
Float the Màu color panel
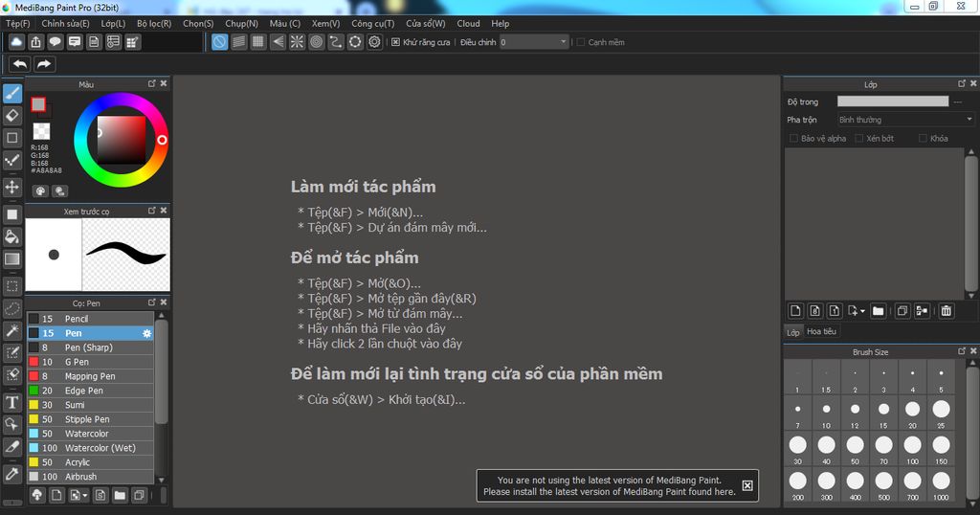[152, 83]
